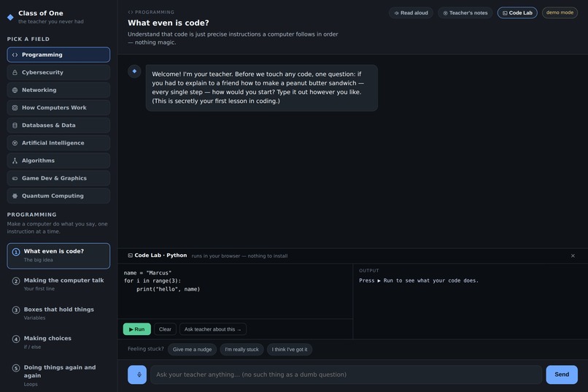Click the 'Feeling stuck?' label

[145, 349]
